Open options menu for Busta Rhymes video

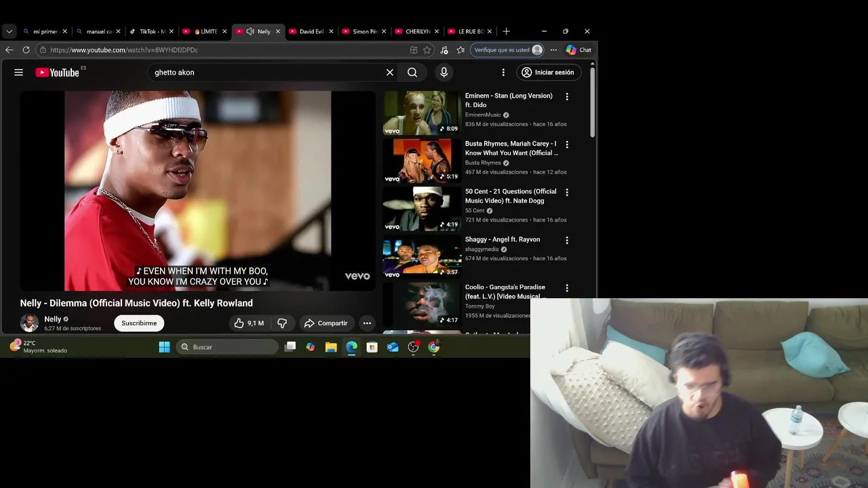click(x=567, y=144)
